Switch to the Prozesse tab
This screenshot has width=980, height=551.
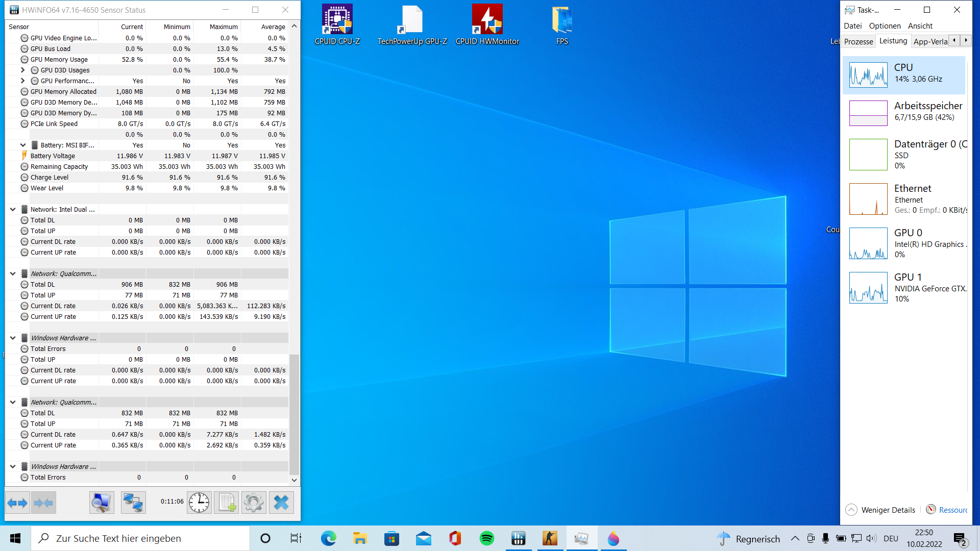858,41
